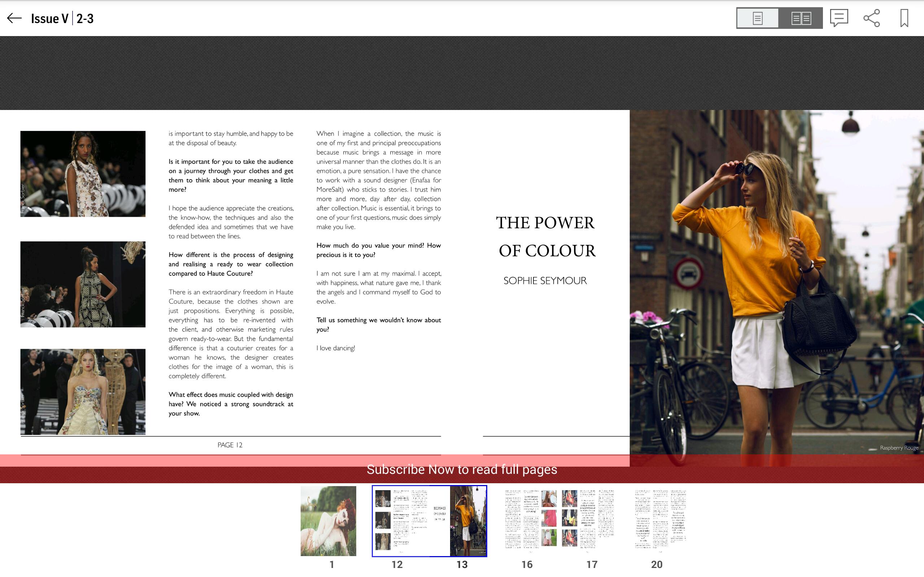Viewport: 924px width, 577px height.
Task: Open the page 20 thumbnail
Action: point(660,520)
